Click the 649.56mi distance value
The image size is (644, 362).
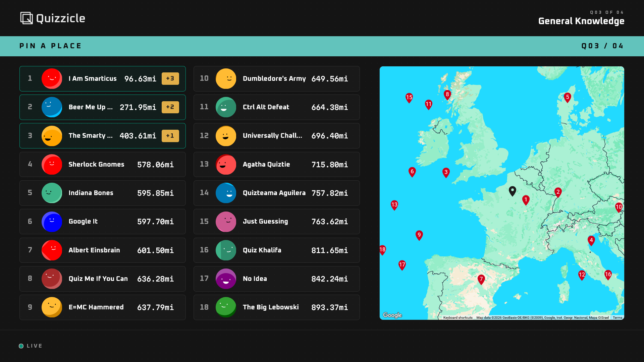pos(330,79)
